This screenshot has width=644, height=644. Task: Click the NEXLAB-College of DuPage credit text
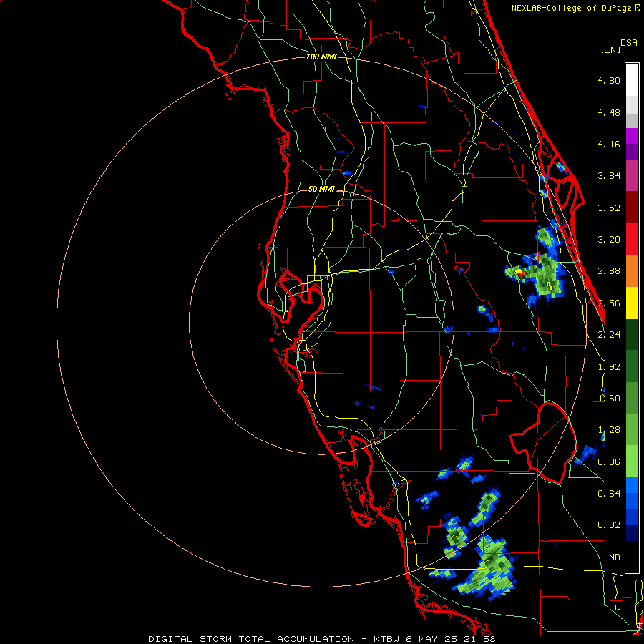[576, 8]
